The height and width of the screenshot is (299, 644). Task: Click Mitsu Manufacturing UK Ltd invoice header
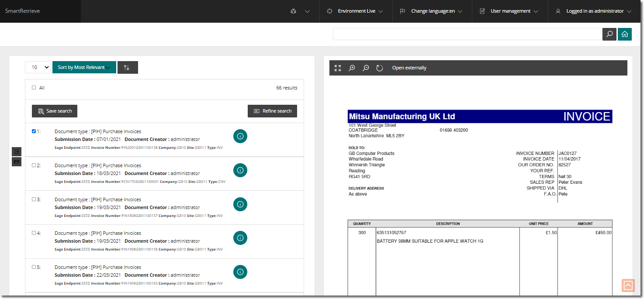(402, 117)
